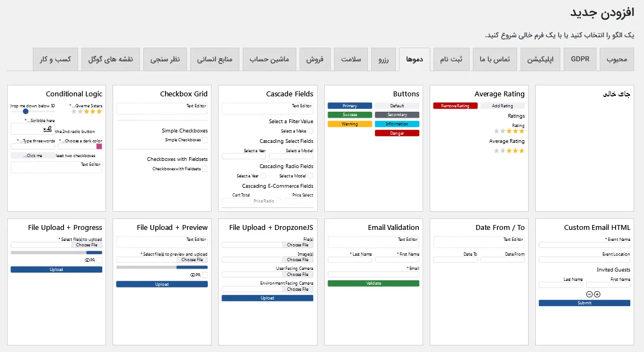644x352 pixels.
Task: Click the yellow Warning button
Action: [x=349, y=124]
